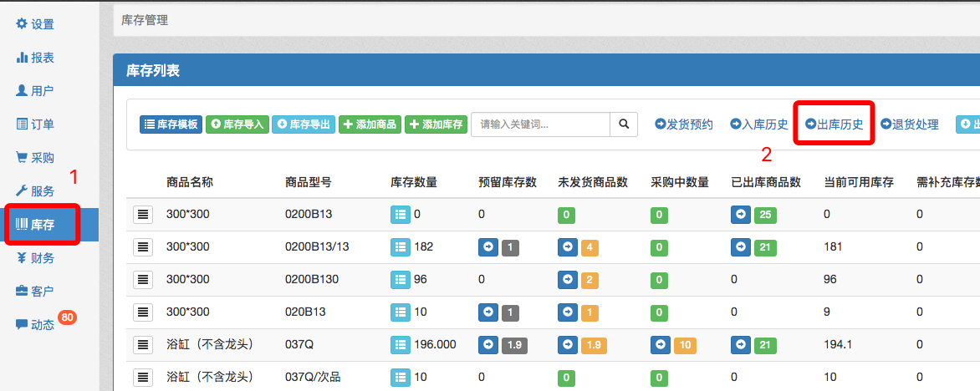The image size is (980, 391).
Task: Go to 报表 in the sidebar
Action: tap(35, 58)
